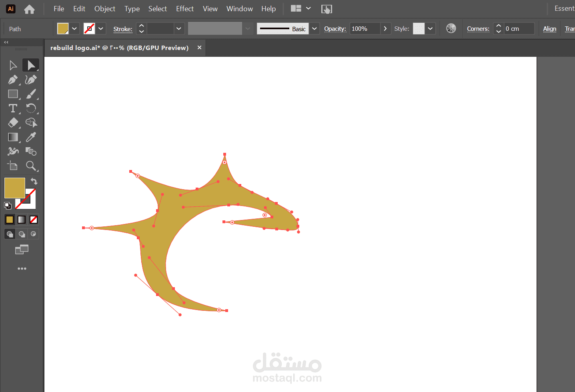Enable Draw Inside mode
The width and height of the screenshot is (575, 392).
pos(34,234)
